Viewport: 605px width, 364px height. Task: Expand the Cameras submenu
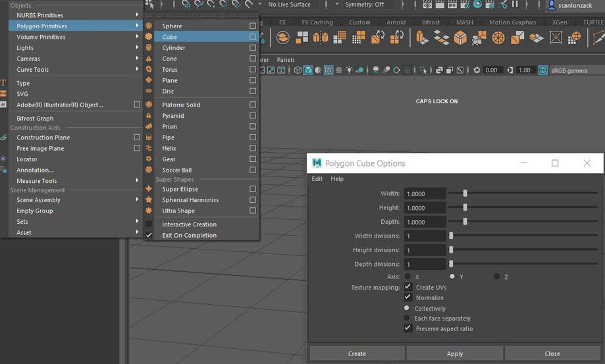76,59
